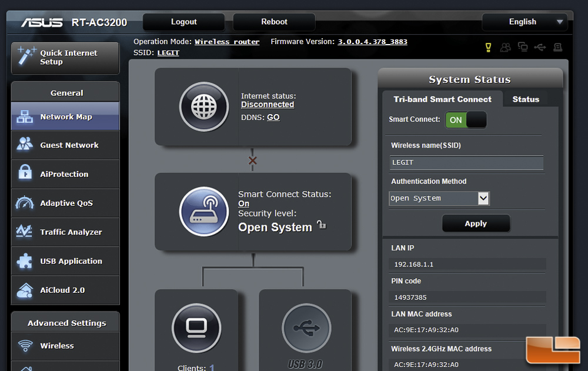This screenshot has width=588, height=371.
Task: Click the Traffic Analyzer chart icon
Action: (x=24, y=231)
